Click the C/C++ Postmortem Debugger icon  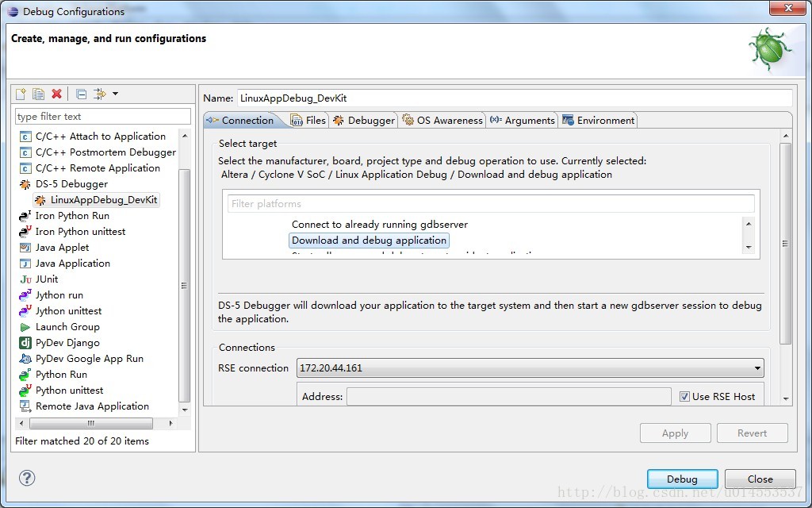tap(25, 152)
